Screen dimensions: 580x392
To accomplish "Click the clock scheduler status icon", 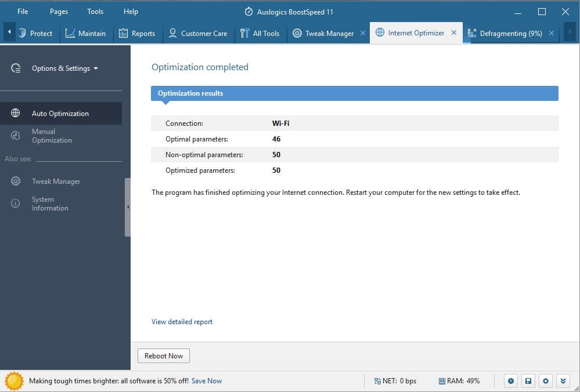I will [511, 381].
